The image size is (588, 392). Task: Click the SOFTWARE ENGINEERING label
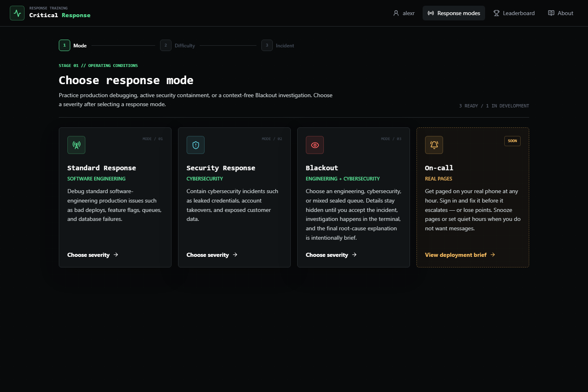point(96,179)
